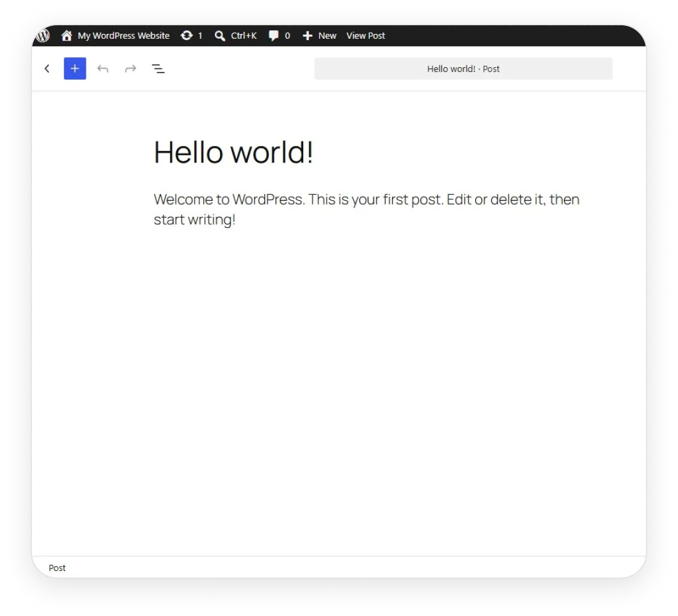Open the New menu in admin bar
Image resolution: width=678 pixels, height=616 pixels.
click(327, 36)
